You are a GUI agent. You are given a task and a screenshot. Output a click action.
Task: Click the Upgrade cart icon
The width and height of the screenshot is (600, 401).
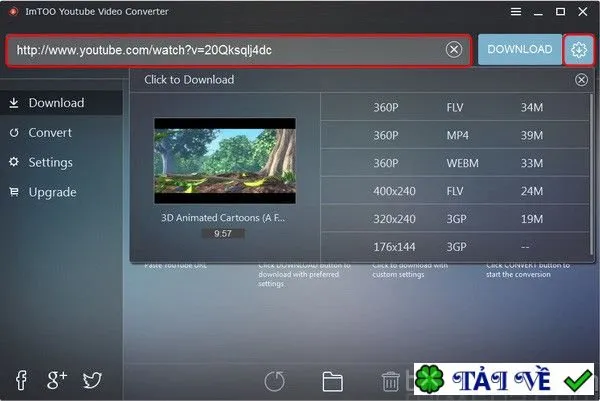tap(14, 192)
